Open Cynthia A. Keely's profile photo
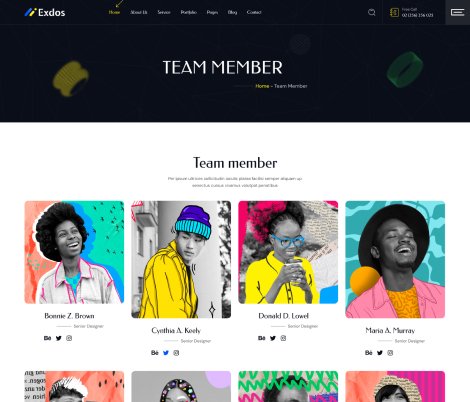This screenshot has height=402, width=470. click(181, 259)
